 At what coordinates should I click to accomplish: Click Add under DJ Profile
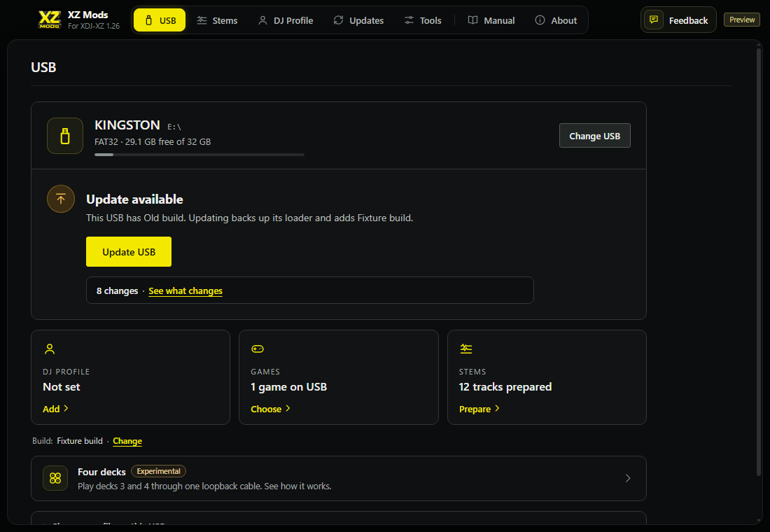click(x=55, y=409)
